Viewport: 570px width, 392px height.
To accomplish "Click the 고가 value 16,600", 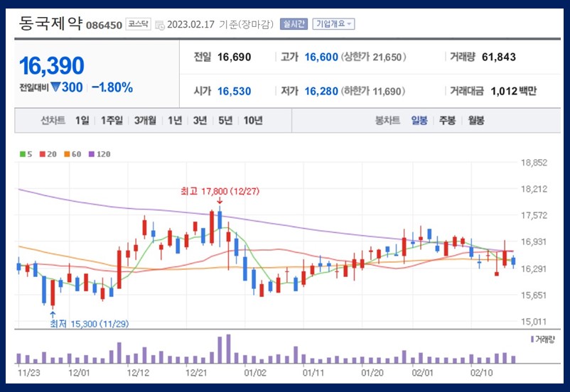I will (321, 57).
